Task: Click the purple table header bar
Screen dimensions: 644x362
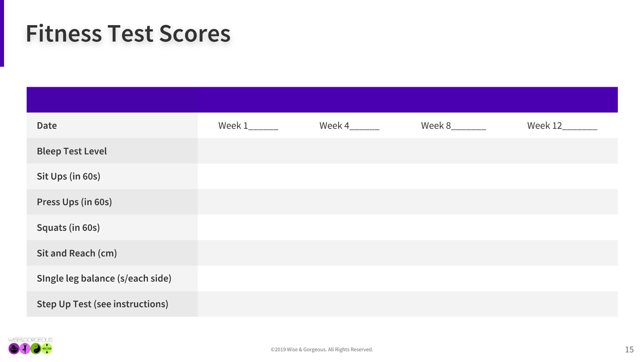Action: pos(322,100)
